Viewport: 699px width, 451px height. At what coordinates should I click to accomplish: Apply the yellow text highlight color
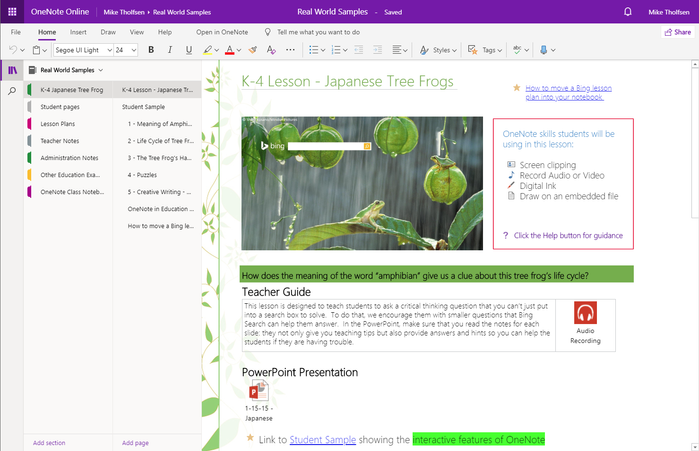(x=207, y=50)
